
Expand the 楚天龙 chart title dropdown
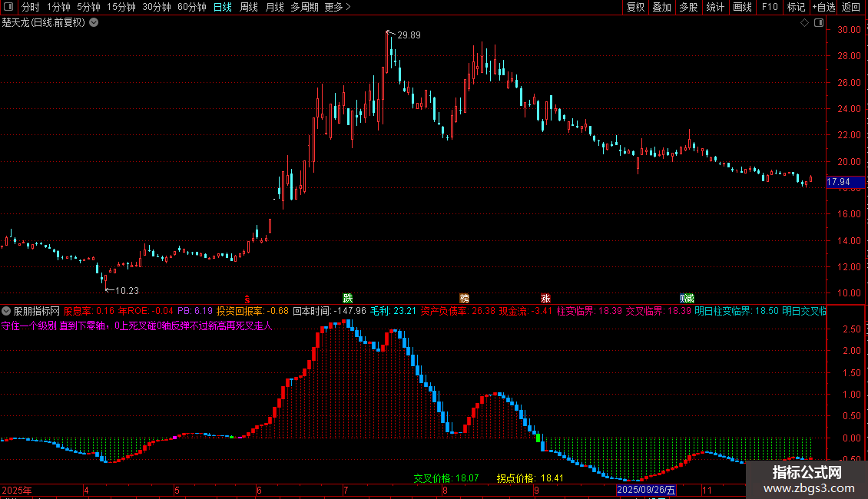pos(94,23)
